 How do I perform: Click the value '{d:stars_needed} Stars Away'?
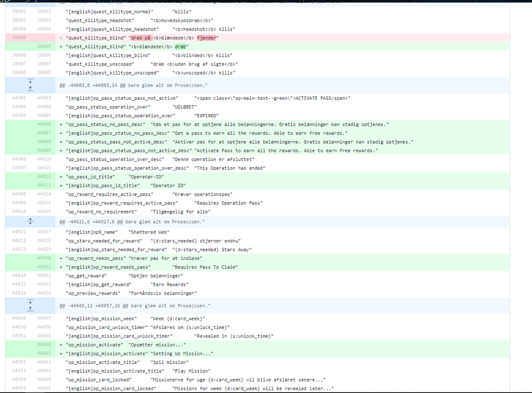point(212,249)
